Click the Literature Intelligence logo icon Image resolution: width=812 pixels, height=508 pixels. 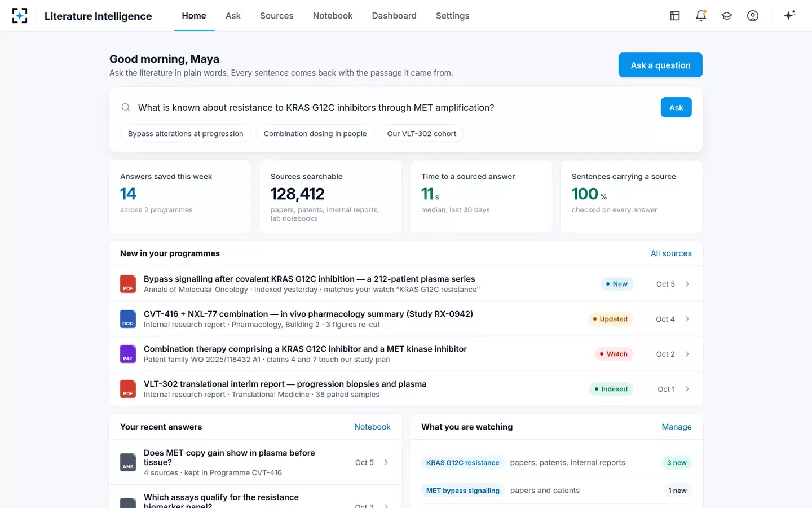click(20, 16)
